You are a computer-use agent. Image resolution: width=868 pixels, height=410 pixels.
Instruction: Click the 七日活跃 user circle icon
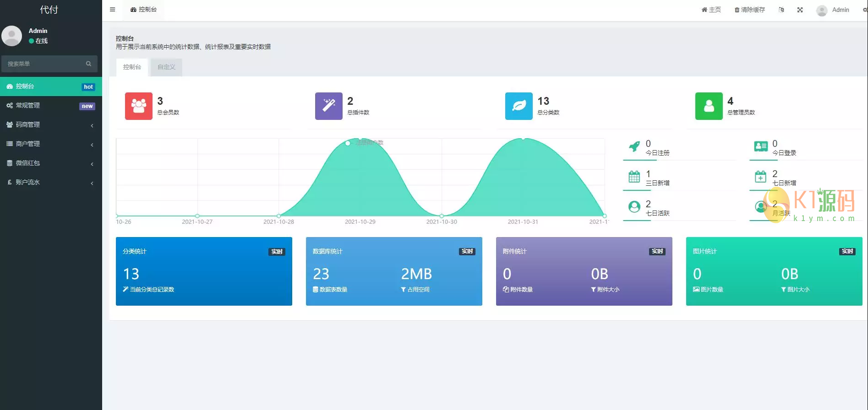click(634, 207)
